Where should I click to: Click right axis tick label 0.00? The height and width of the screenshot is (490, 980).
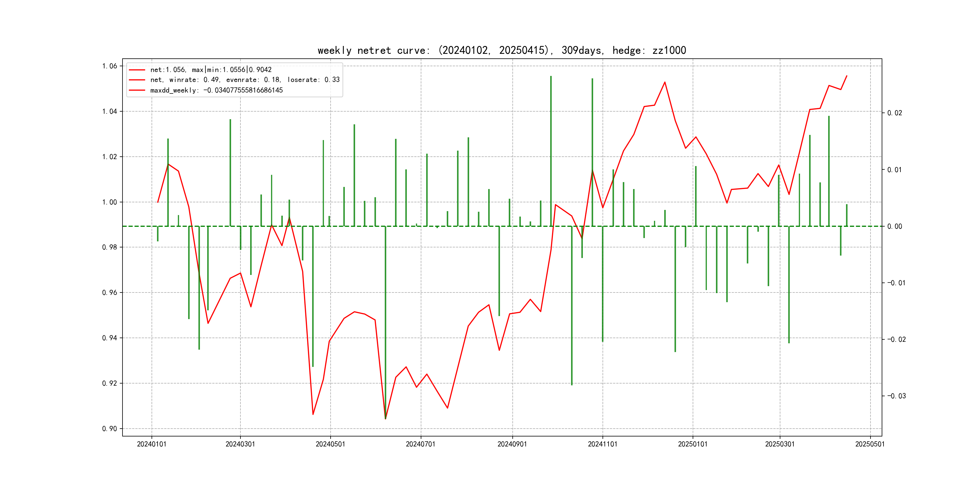894,226
